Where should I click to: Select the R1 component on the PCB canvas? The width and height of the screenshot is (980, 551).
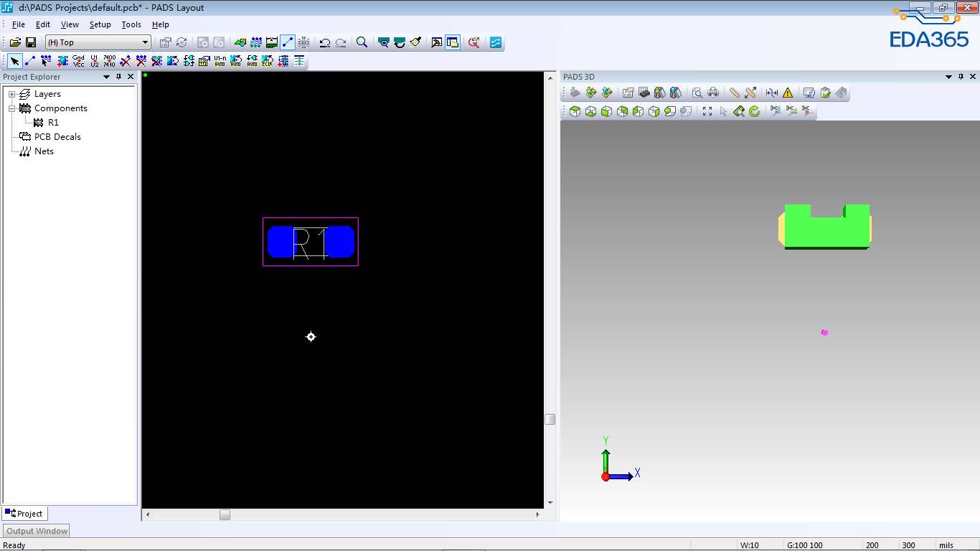[x=311, y=242]
